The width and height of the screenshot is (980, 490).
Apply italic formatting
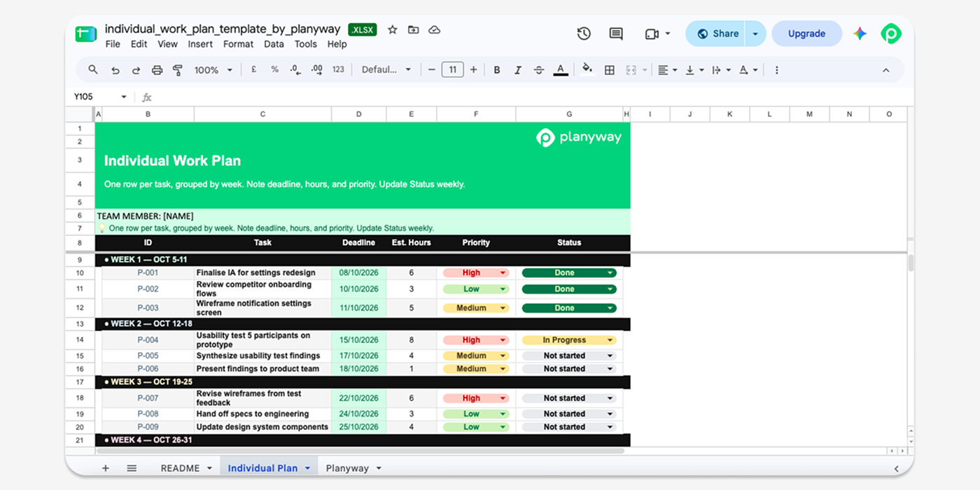tap(518, 70)
